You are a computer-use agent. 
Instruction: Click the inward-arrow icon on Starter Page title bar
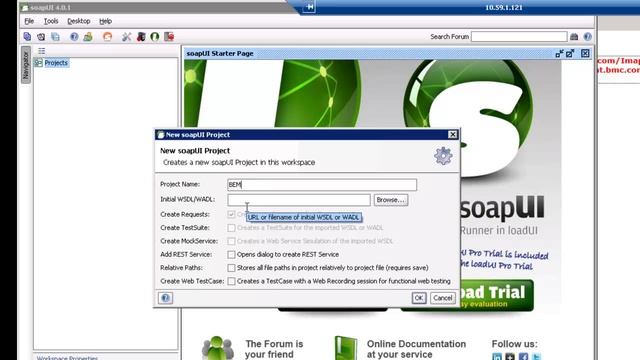point(559,53)
